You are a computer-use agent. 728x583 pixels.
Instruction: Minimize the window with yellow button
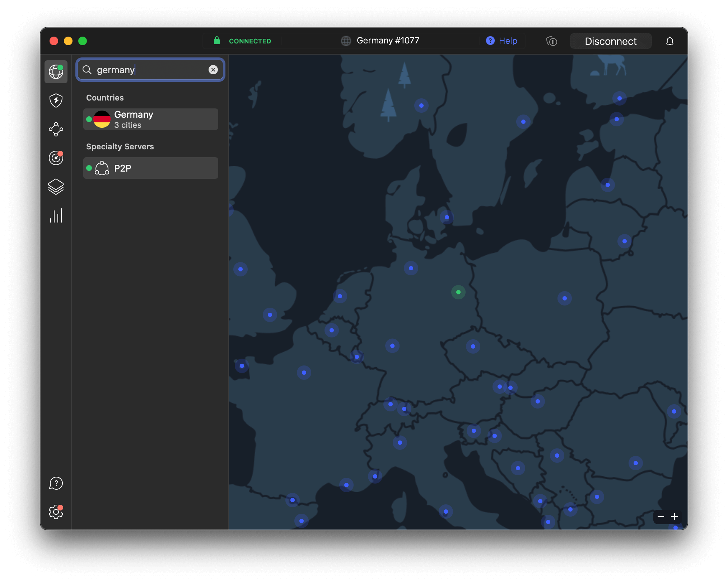tap(68, 41)
